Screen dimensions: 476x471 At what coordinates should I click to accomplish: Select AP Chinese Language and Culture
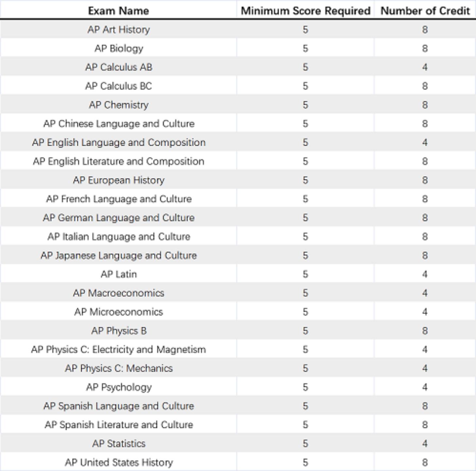tap(119, 123)
